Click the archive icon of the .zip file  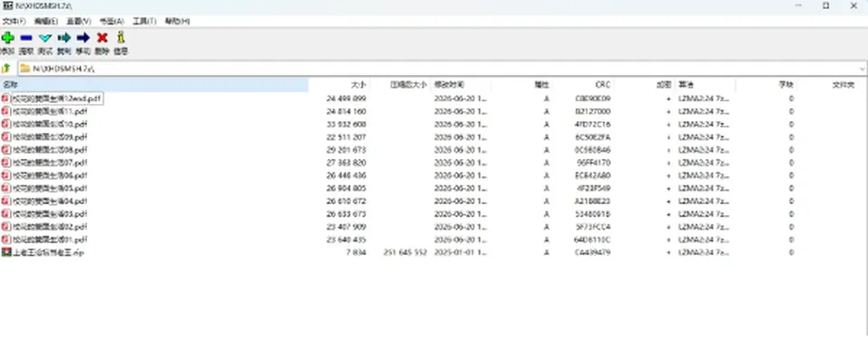(x=6, y=252)
